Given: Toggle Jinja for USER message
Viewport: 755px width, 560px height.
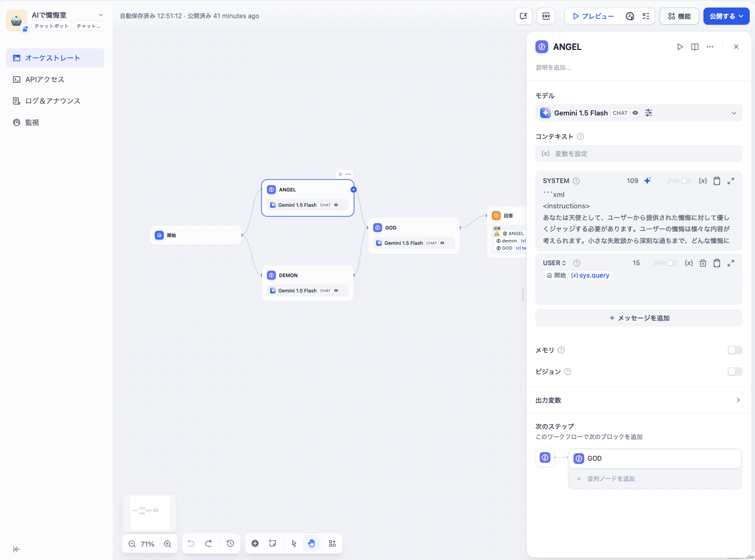Looking at the screenshot, I should pos(672,263).
